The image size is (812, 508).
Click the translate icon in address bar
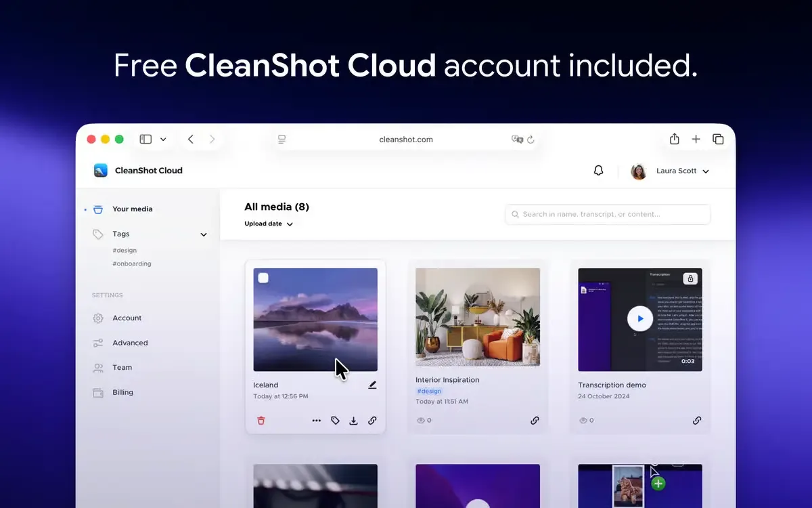coord(518,140)
